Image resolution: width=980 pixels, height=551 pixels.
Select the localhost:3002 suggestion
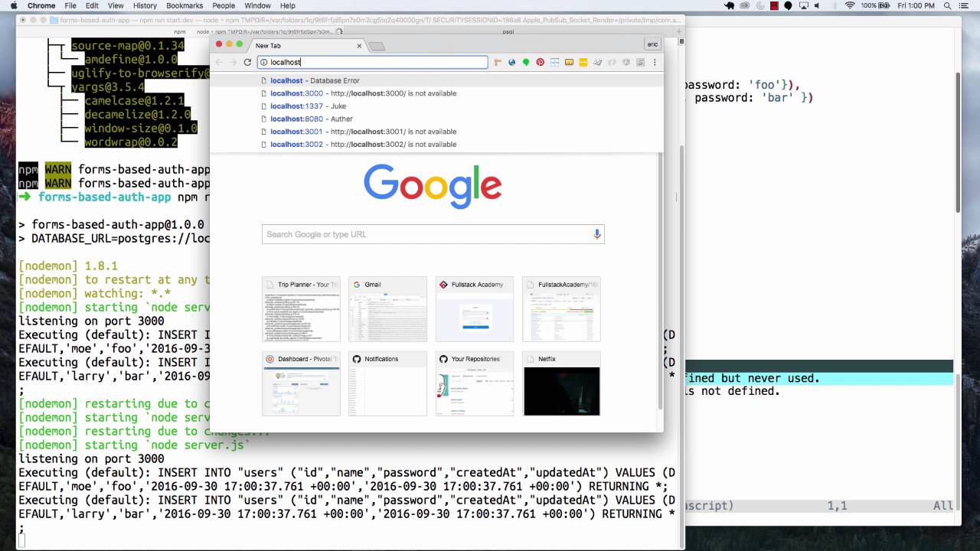click(436, 144)
